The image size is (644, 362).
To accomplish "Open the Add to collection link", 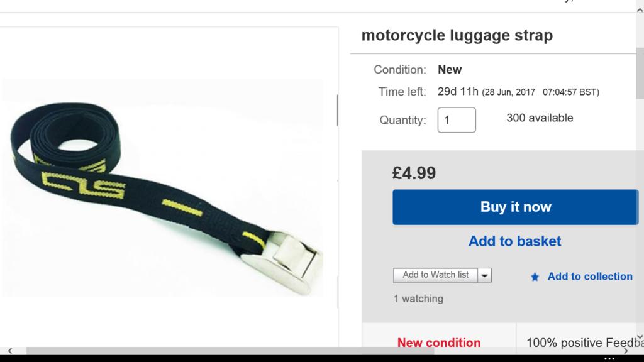I will pos(590,277).
